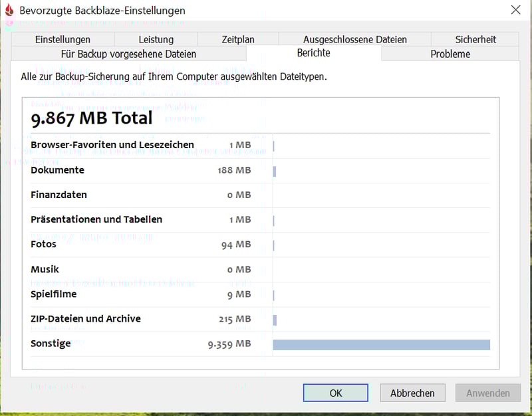Click the Anwenden button

pos(487,393)
